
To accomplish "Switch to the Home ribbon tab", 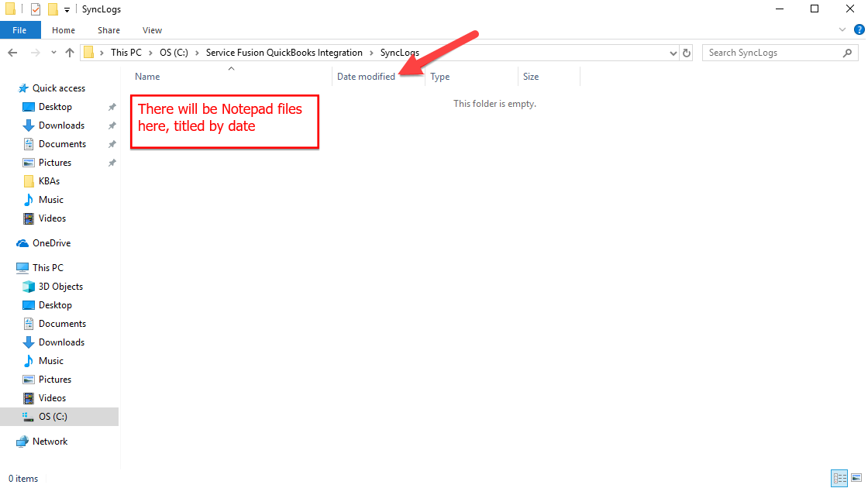I will pyautogui.click(x=64, y=30).
